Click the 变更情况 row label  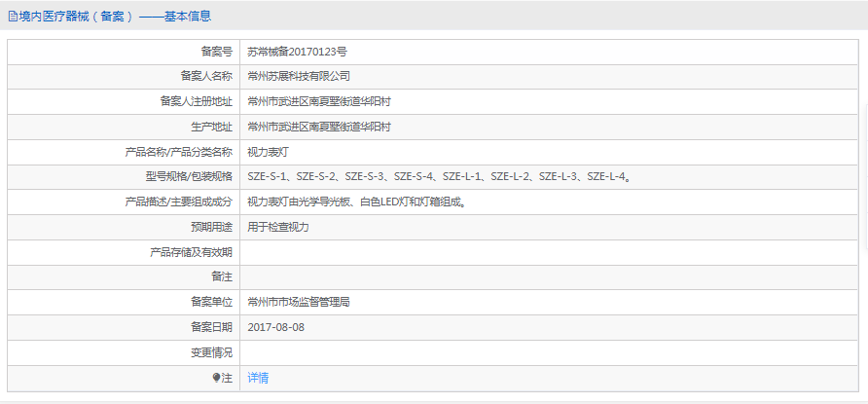[x=211, y=352]
